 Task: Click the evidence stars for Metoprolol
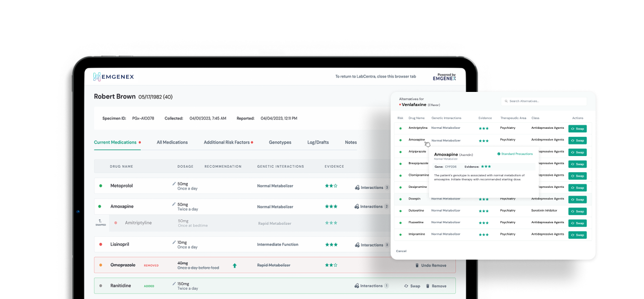tap(331, 186)
